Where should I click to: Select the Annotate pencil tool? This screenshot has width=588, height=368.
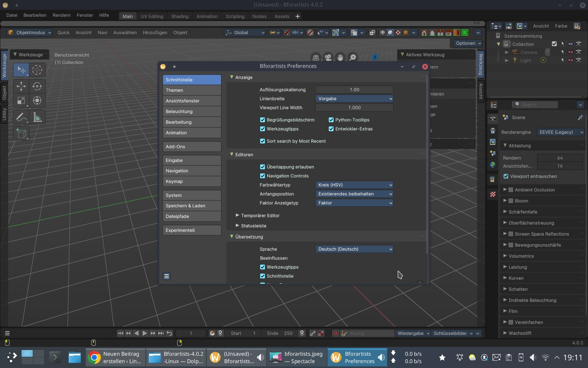21,117
